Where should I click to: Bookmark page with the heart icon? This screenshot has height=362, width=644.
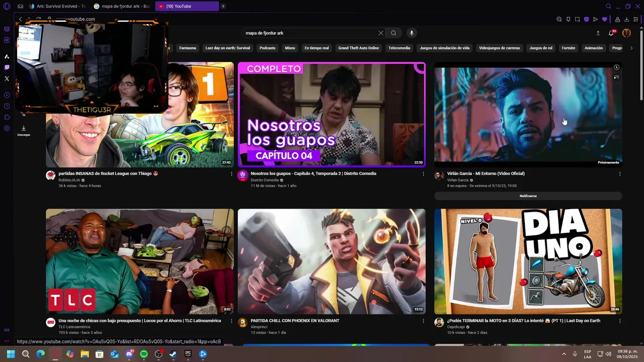click(x=605, y=19)
